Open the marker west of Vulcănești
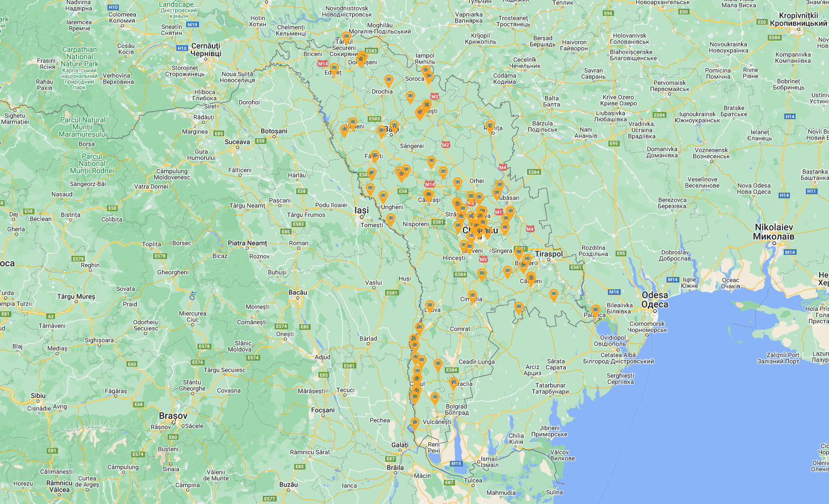Screen dimensions: 829x504 click(x=415, y=423)
